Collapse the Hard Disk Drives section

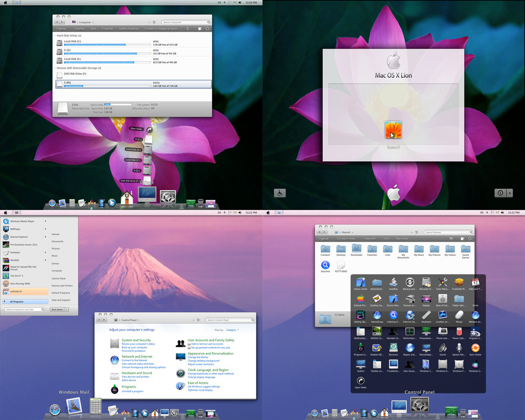click(x=55, y=36)
